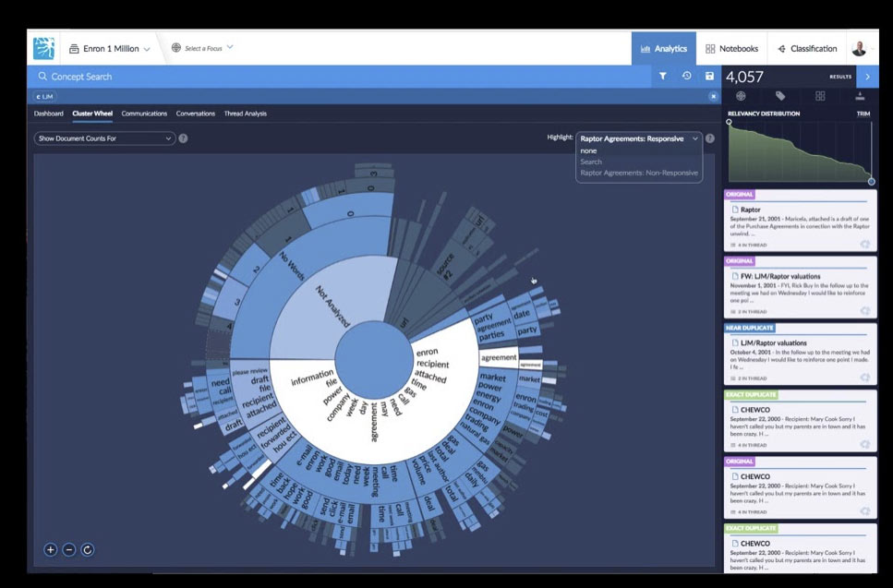Image resolution: width=893 pixels, height=588 pixels.
Task: Go to the Notebooks section
Action: click(731, 49)
